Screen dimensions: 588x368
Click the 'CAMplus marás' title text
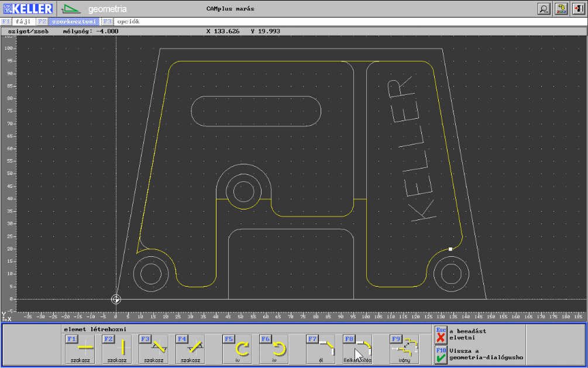click(231, 9)
